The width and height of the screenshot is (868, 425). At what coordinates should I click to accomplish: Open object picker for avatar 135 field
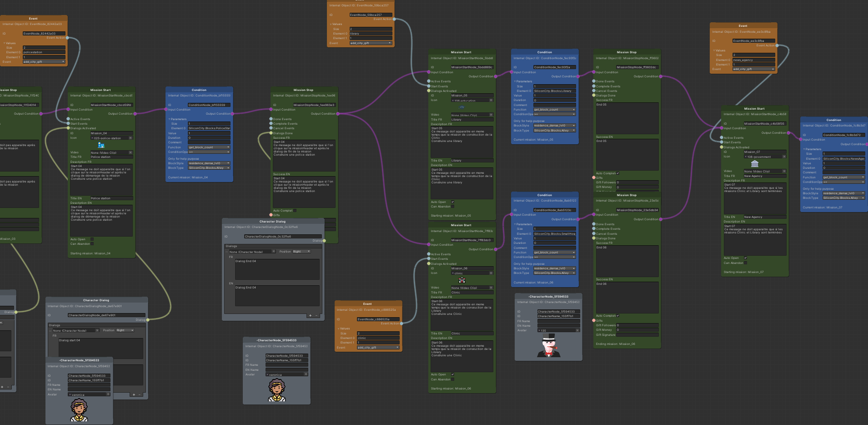[577, 330]
